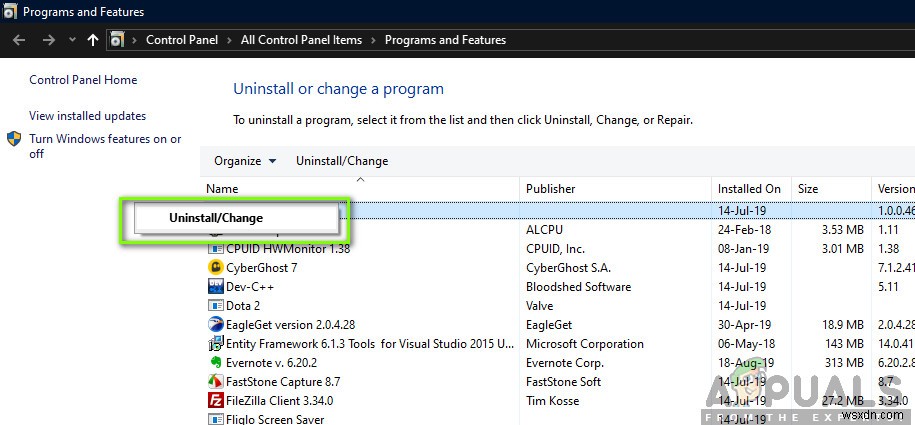Click the Dev-C++ program icon

215,287
